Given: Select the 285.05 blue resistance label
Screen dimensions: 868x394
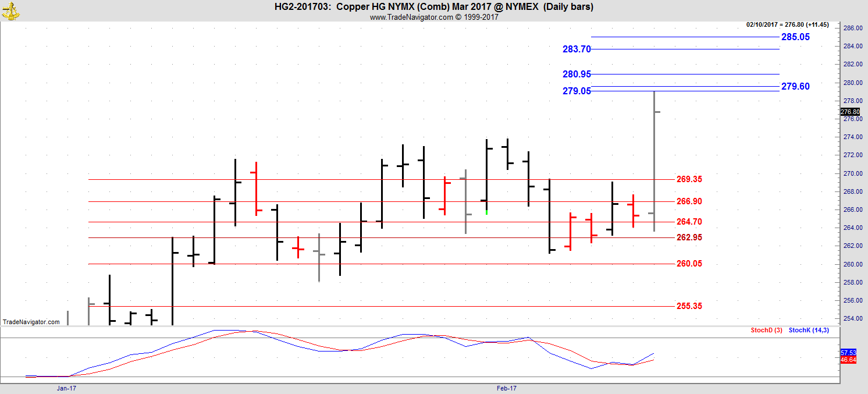Looking at the screenshot, I should [x=795, y=37].
